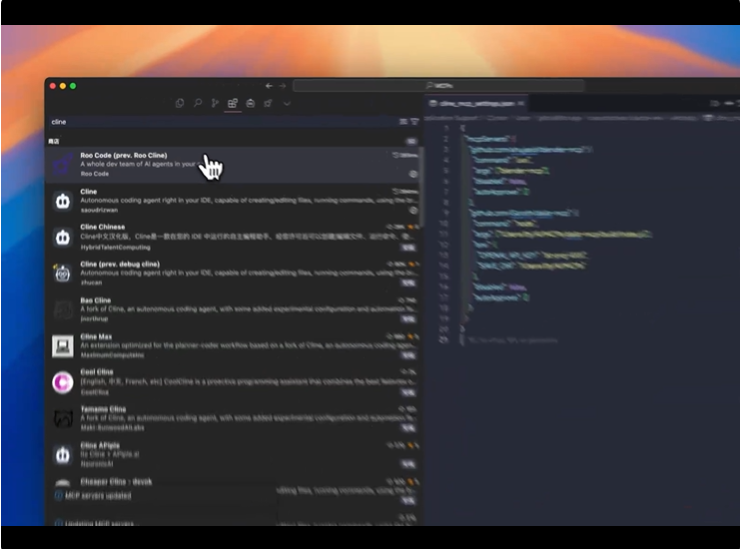Click the Roo Code extension logo

pos(63,164)
